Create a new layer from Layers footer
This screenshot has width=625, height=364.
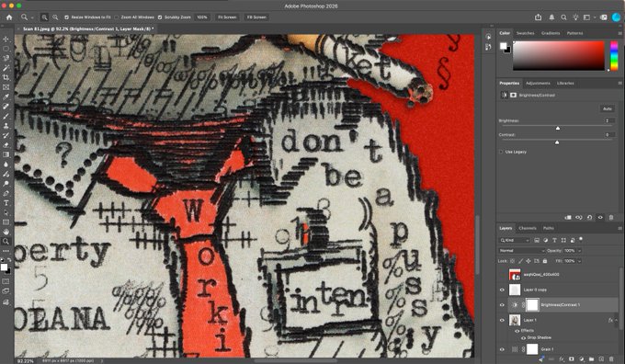(x=601, y=359)
